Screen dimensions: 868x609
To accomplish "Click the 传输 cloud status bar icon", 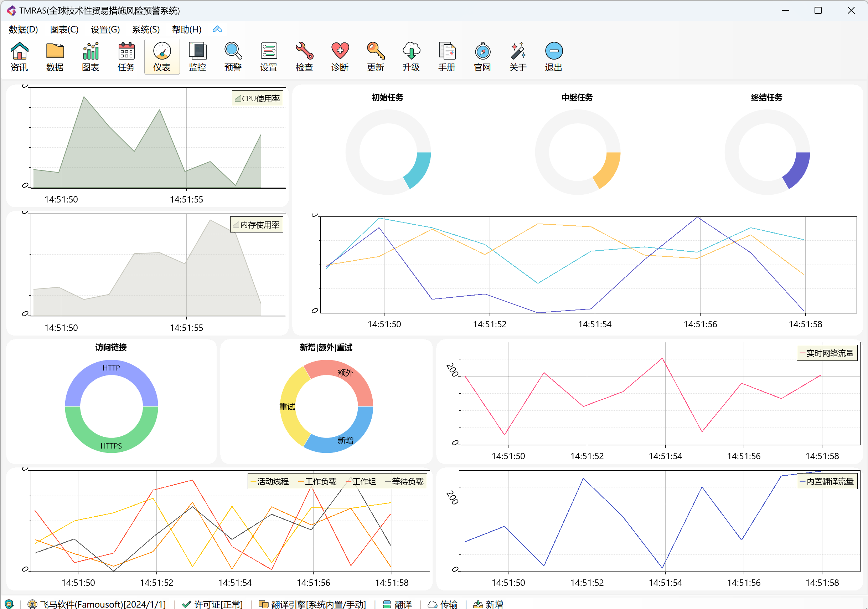I will pos(433,604).
